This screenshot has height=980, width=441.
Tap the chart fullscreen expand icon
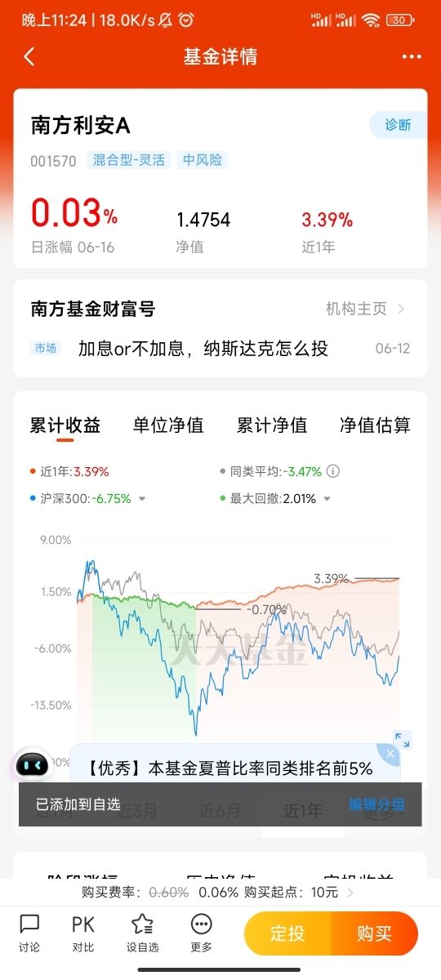point(403,740)
